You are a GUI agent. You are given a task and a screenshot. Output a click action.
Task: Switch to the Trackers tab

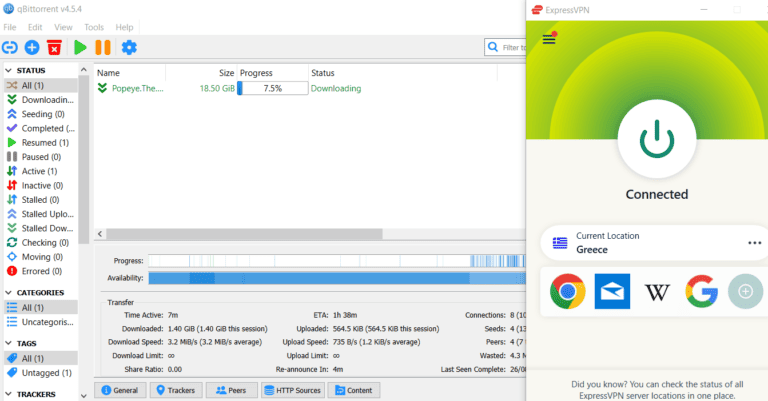coord(176,390)
